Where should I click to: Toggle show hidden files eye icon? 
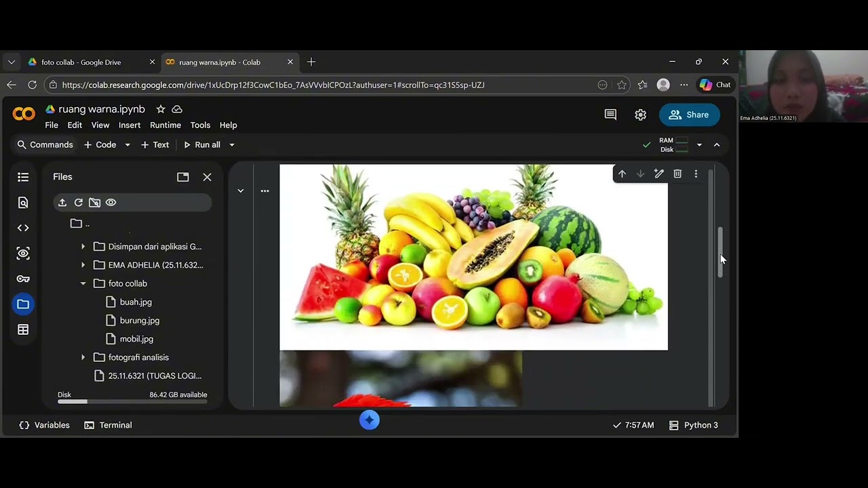click(x=111, y=203)
